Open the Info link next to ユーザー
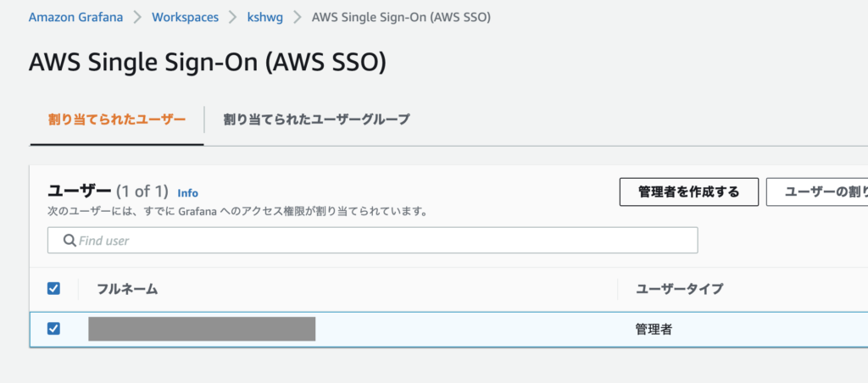This screenshot has height=383, width=868. (187, 193)
